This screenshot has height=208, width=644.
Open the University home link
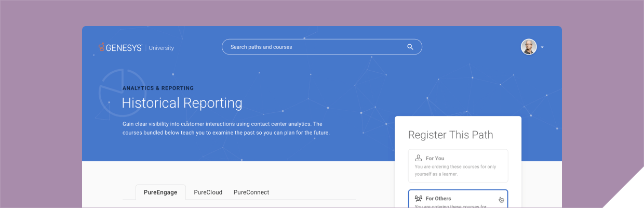[x=161, y=48]
